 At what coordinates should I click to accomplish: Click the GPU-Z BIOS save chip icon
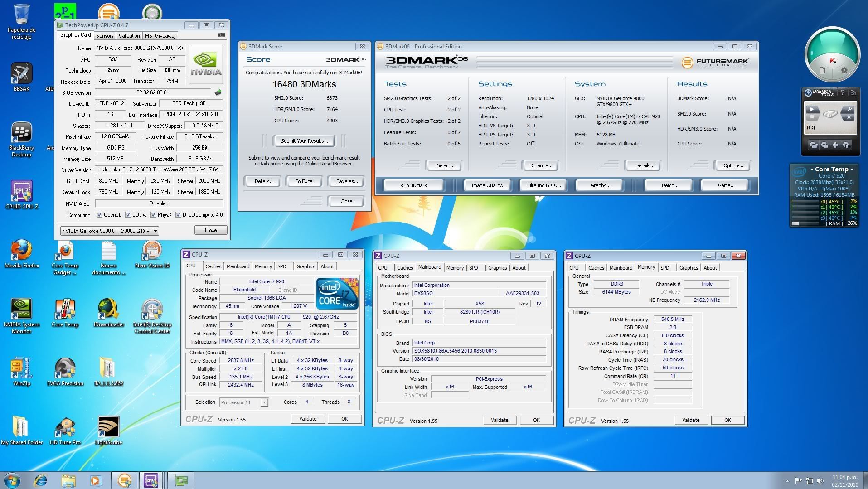pyautogui.click(x=218, y=92)
